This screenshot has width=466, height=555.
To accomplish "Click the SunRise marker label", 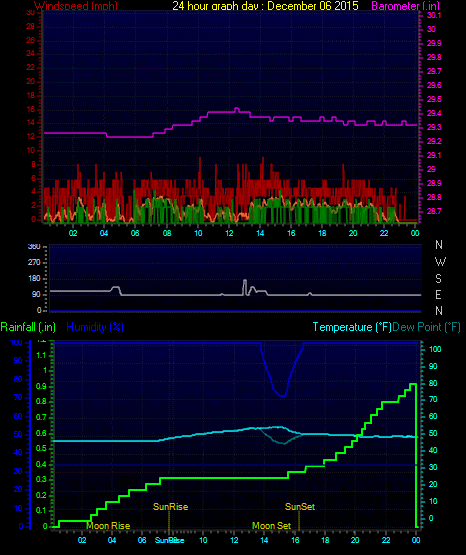I will pyautogui.click(x=170, y=507).
